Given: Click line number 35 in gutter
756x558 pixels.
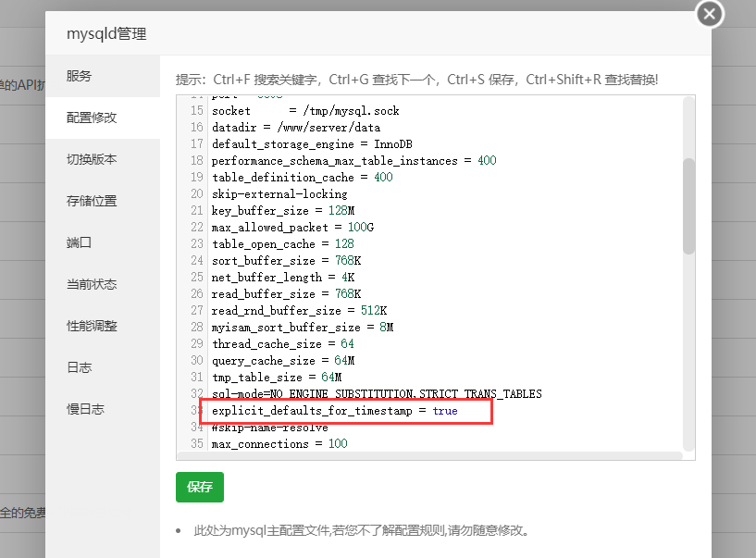Looking at the screenshot, I should click(197, 443).
